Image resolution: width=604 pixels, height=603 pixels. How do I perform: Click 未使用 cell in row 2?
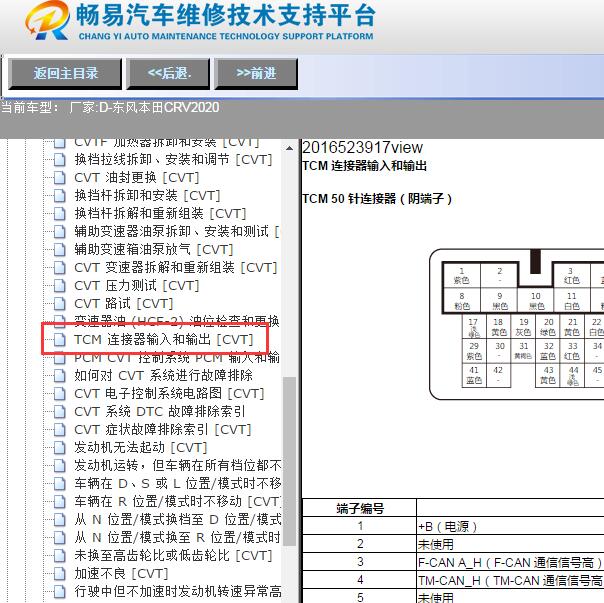tap(436, 544)
